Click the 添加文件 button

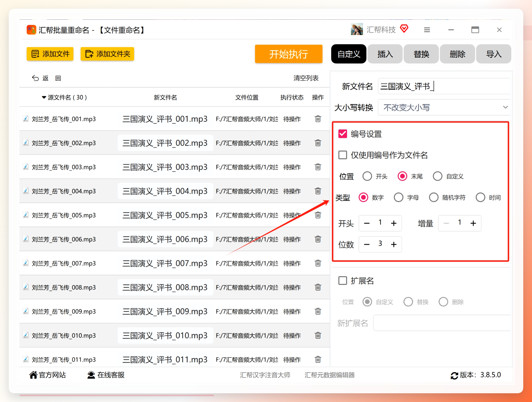pos(50,54)
